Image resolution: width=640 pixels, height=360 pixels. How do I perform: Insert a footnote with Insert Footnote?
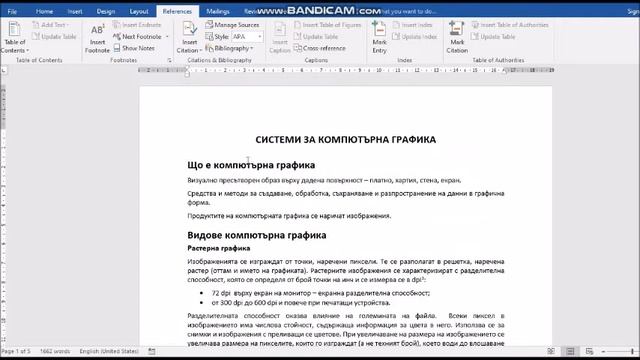(x=97, y=38)
